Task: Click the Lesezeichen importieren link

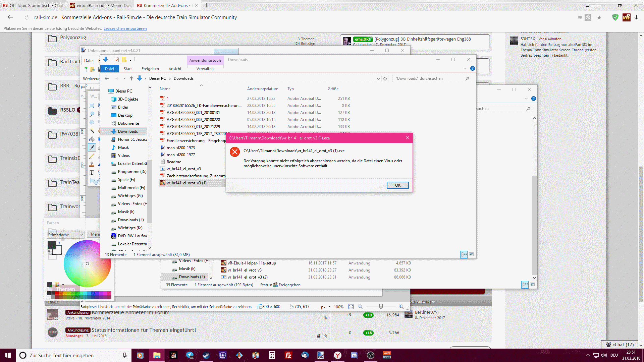Action: 125,28
